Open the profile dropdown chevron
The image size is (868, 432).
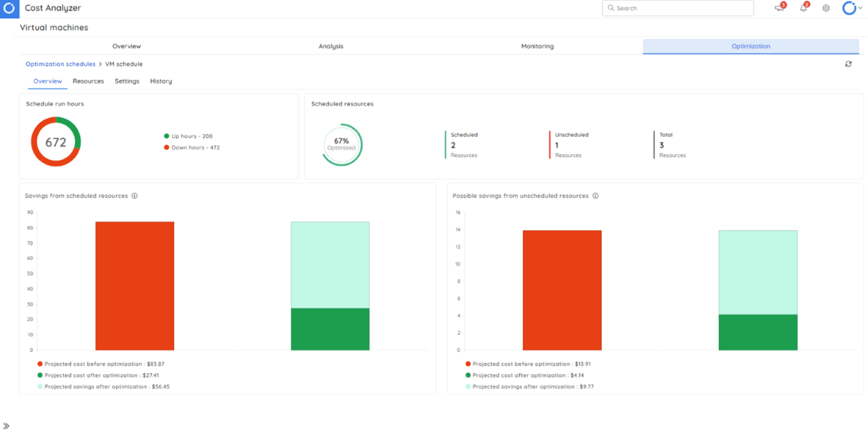tap(858, 8)
